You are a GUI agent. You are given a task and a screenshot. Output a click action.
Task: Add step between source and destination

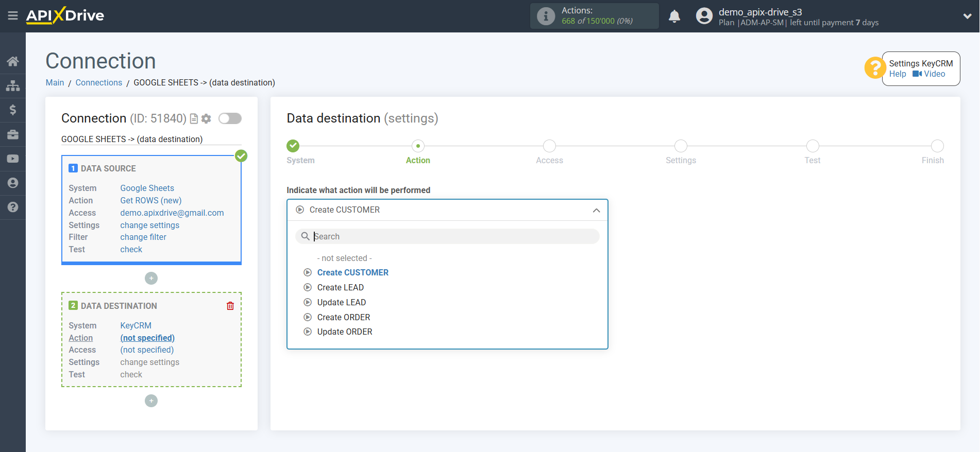click(151, 279)
